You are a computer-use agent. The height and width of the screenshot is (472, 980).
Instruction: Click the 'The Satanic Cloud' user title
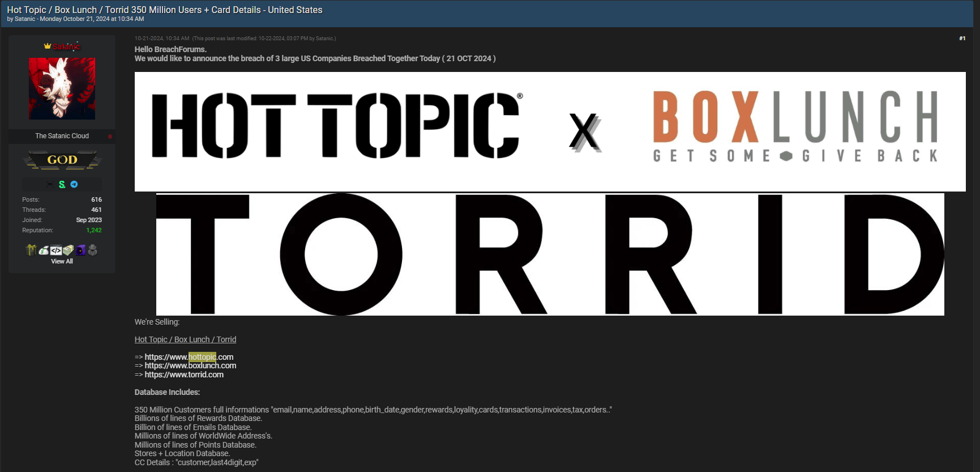click(x=62, y=136)
